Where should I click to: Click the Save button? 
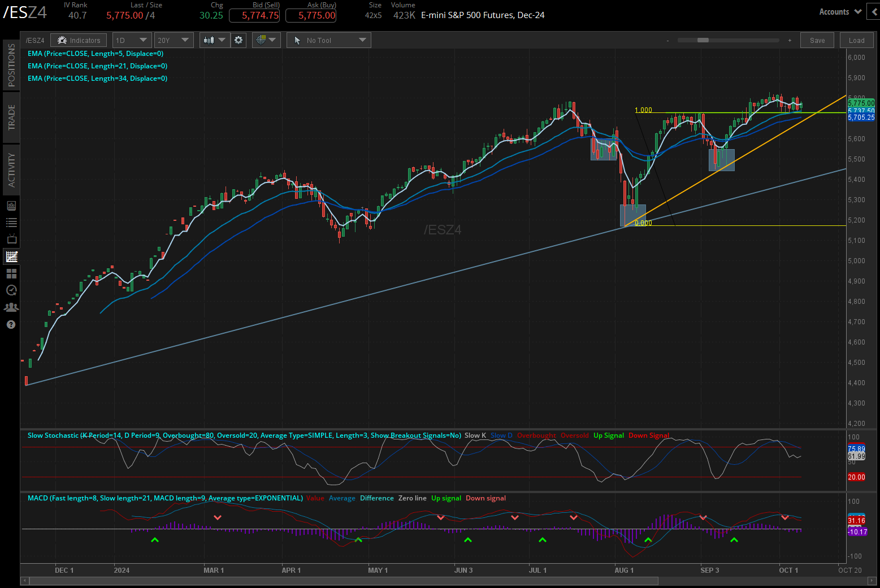click(x=817, y=40)
